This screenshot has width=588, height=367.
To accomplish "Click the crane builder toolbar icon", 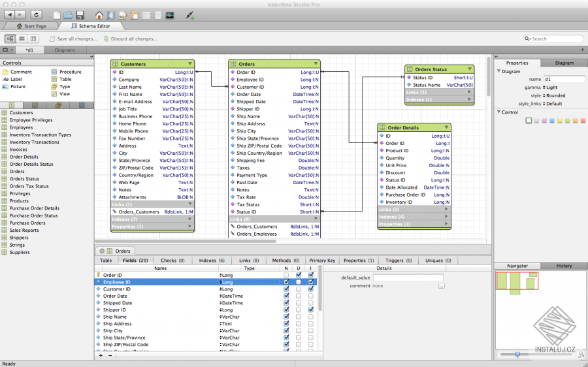I will click(135, 16).
